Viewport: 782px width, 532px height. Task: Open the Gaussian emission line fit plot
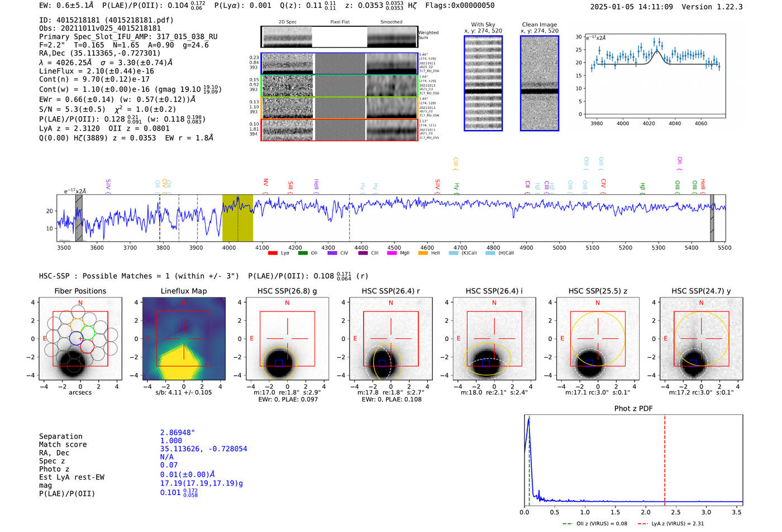point(655,76)
